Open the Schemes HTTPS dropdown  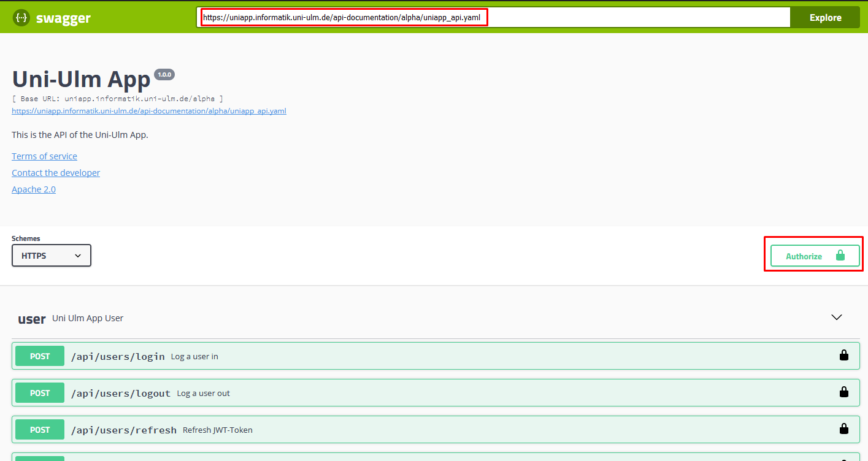pos(52,256)
